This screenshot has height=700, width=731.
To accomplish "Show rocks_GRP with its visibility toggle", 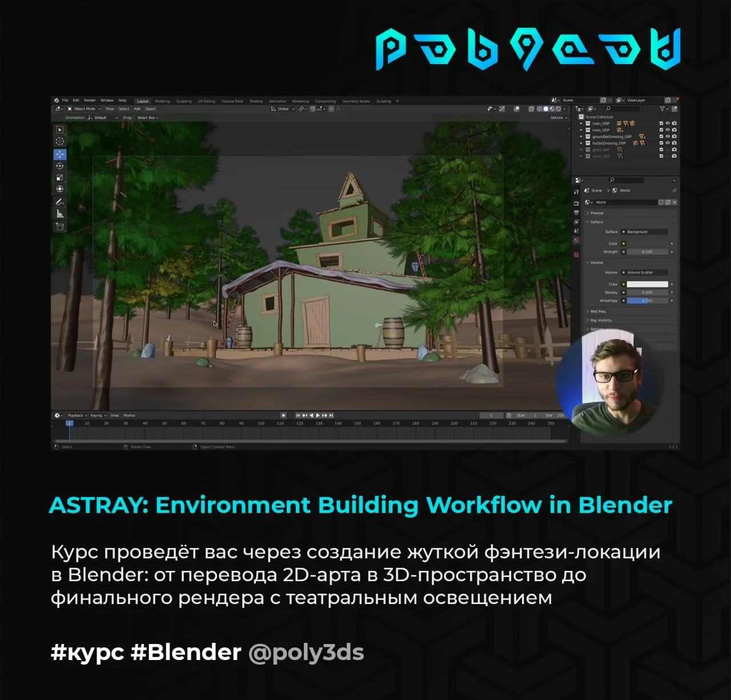I will (668, 156).
